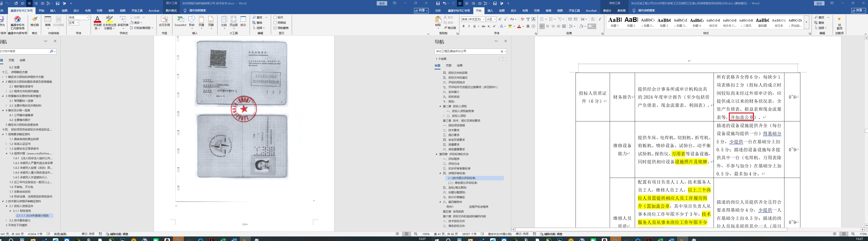Clear search text in right navigation box
Viewport: 868px width, 241px height.
click(x=502, y=51)
